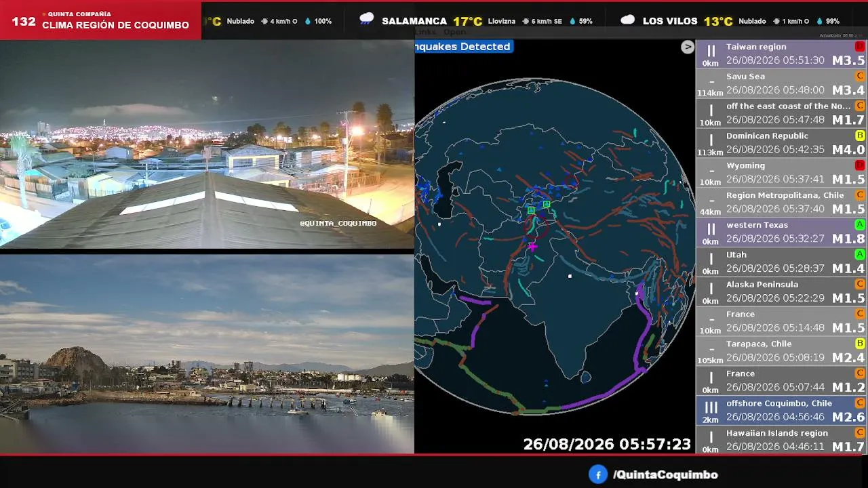This screenshot has height=488, width=868.
Task: Click the left green square marker on the globe
Action: [531, 211]
